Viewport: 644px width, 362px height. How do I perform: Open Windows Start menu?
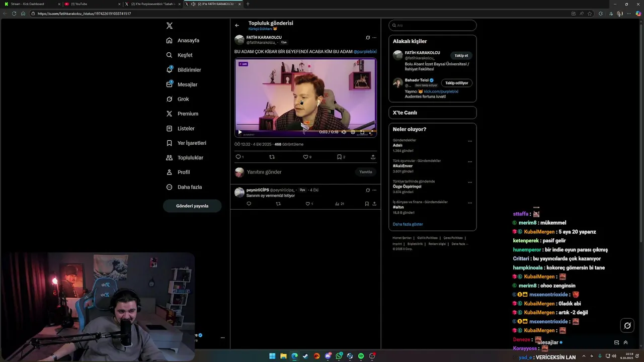pos(272,356)
